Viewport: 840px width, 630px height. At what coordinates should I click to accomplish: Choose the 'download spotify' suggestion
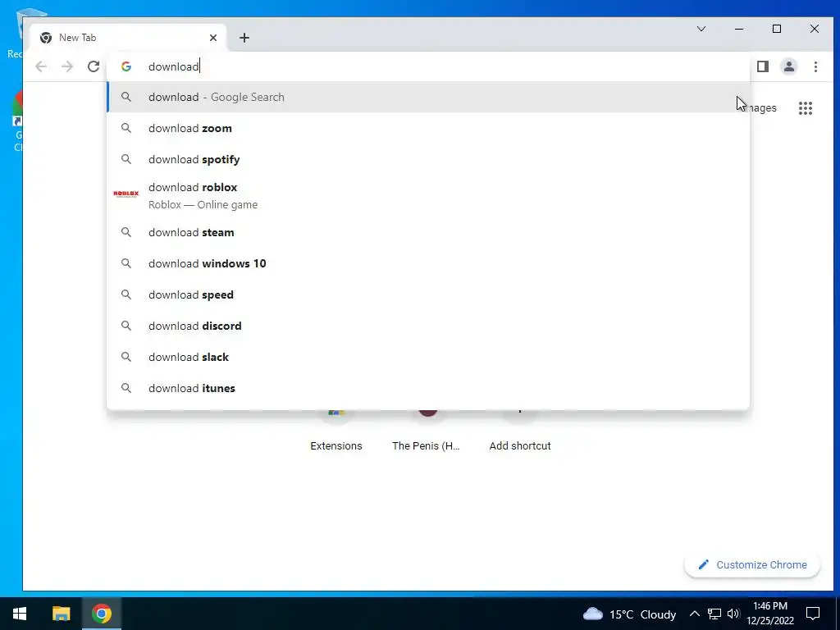(x=428, y=159)
